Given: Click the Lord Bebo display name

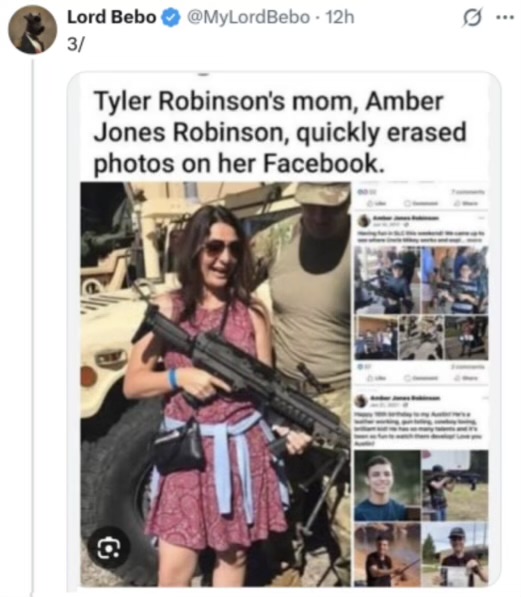Looking at the screenshot, I should [x=112, y=18].
